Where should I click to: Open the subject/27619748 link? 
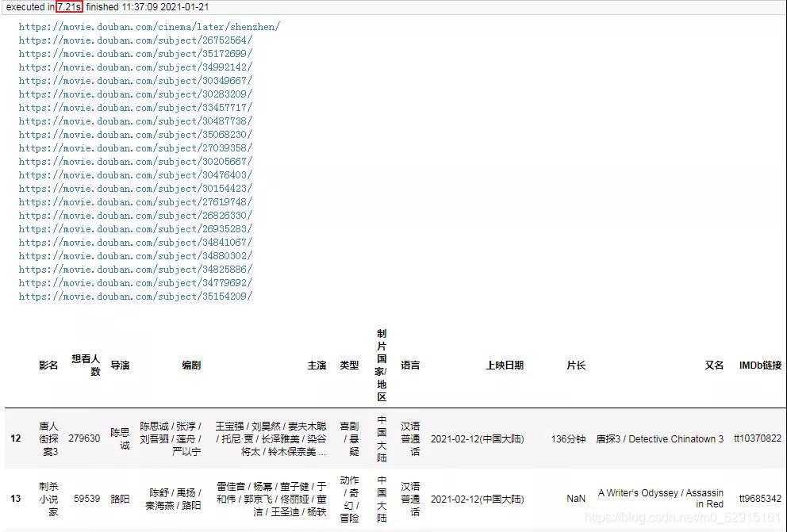136,202
